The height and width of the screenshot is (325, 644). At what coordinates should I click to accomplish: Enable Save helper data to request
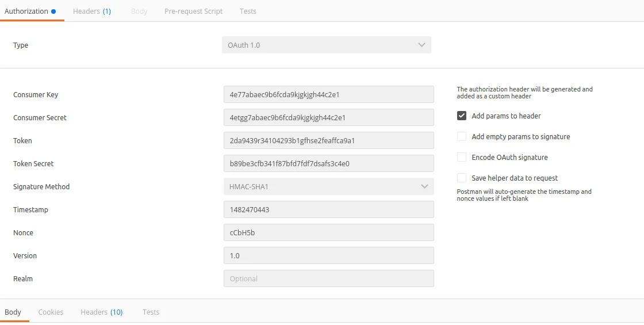[x=462, y=178]
